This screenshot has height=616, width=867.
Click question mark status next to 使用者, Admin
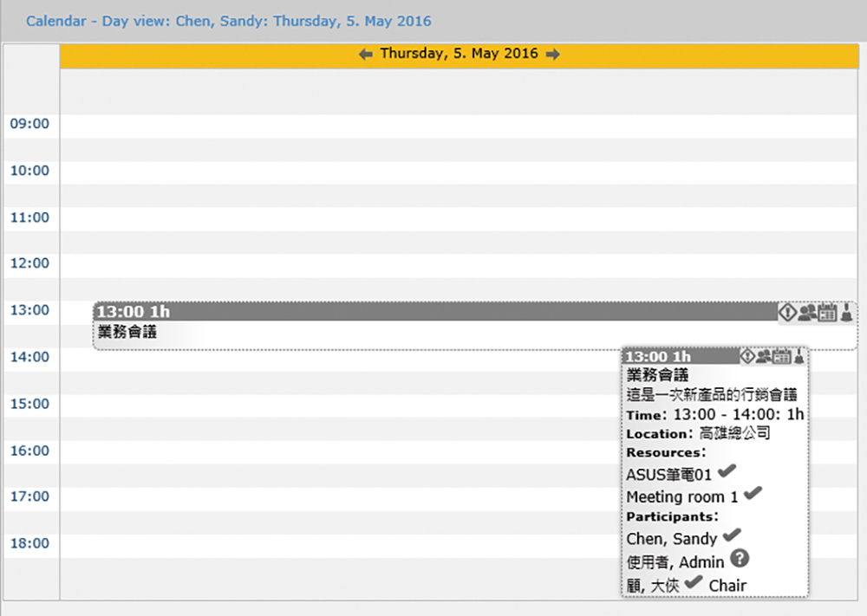(x=740, y=559)
